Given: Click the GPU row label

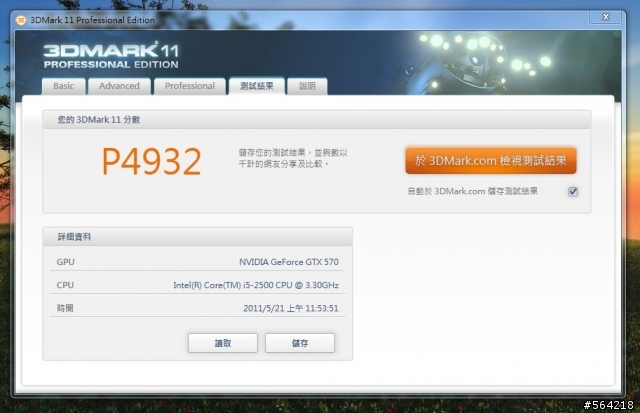Looking at the screenshot, I should 65,262.
